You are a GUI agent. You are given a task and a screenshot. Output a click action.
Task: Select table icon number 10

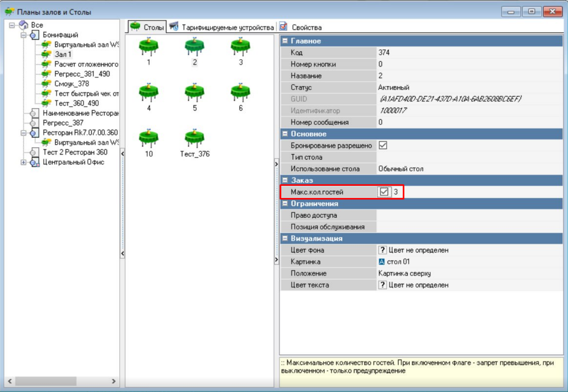coord(149,139)
